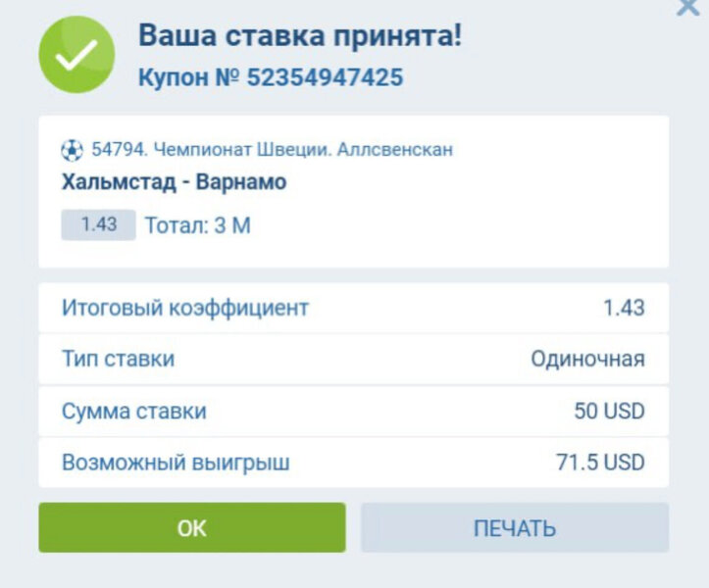Viewport: 709px width, 588px height.
Task: Click the Тотал: 3 М bet label
Action: [x=198, y=225]
